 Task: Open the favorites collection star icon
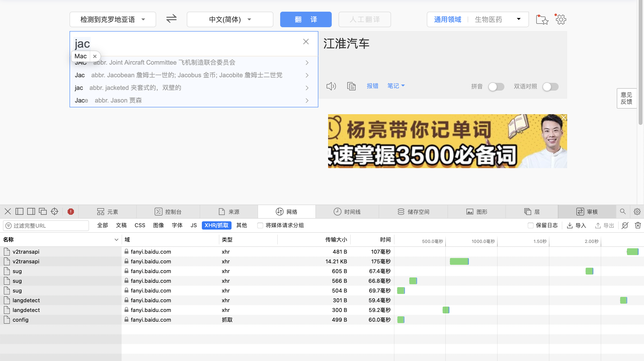click(x=542, y=19)
